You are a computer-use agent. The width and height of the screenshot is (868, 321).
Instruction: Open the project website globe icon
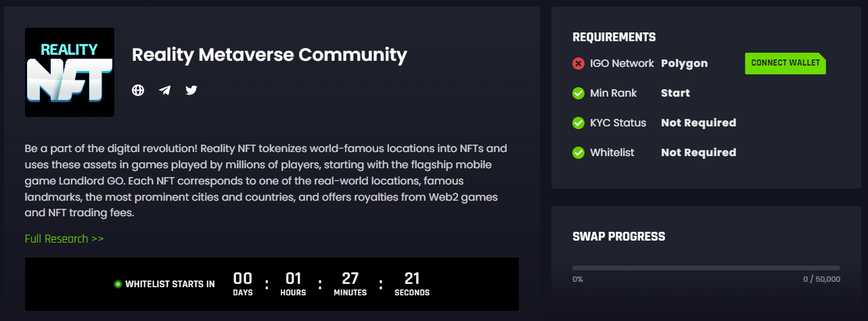tap(138, 90)
